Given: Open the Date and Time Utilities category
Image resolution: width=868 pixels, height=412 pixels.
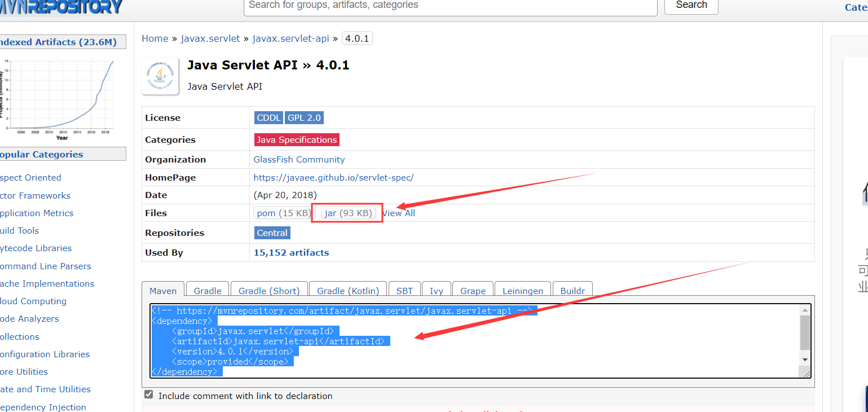Looking at the screenshot, I should 45,389.
